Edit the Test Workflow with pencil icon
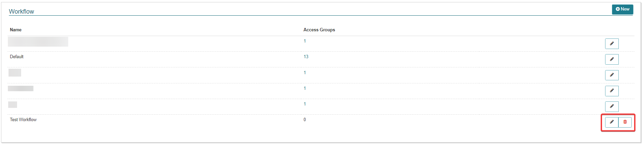The image size is (644, 146). click(x=612, y=122)
